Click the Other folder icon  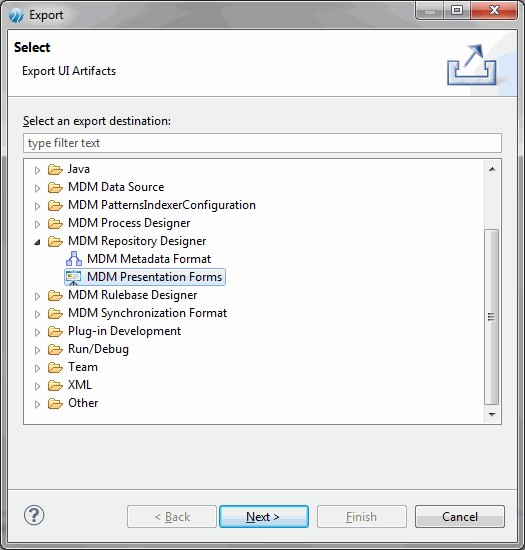coord(55,404)
